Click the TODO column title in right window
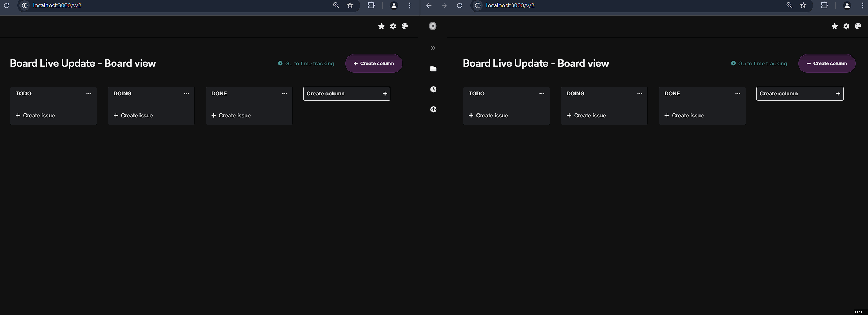The image size is (868, 315). click(476, 94)
